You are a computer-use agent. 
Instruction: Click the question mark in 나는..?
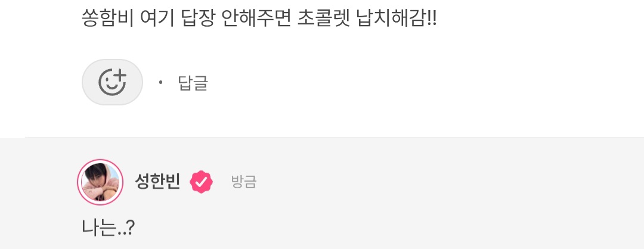coord(129,228)
